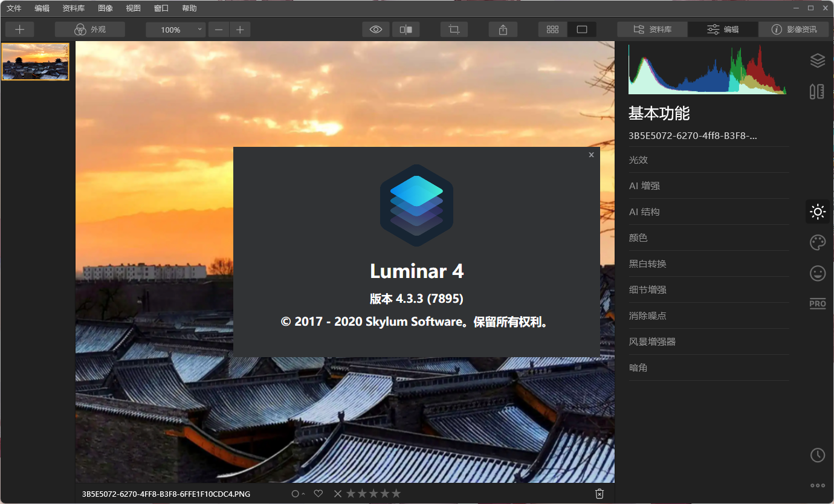Click the Luminar 4 logo in dialog

pos(416,205)
